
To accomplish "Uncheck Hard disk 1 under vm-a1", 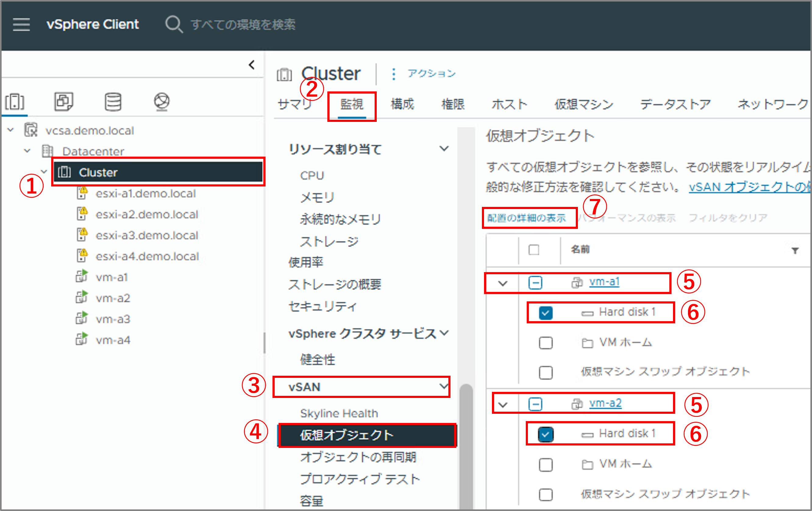I will (546, 313).
